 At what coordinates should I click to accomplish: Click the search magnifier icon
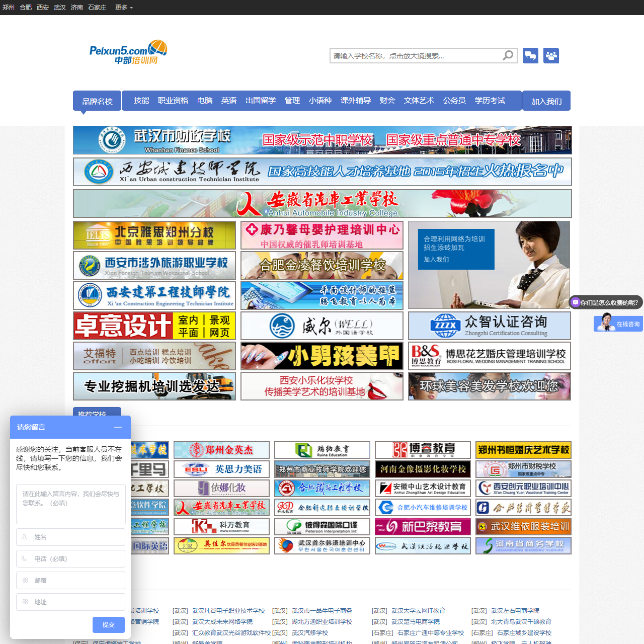[x=508, y=55]
